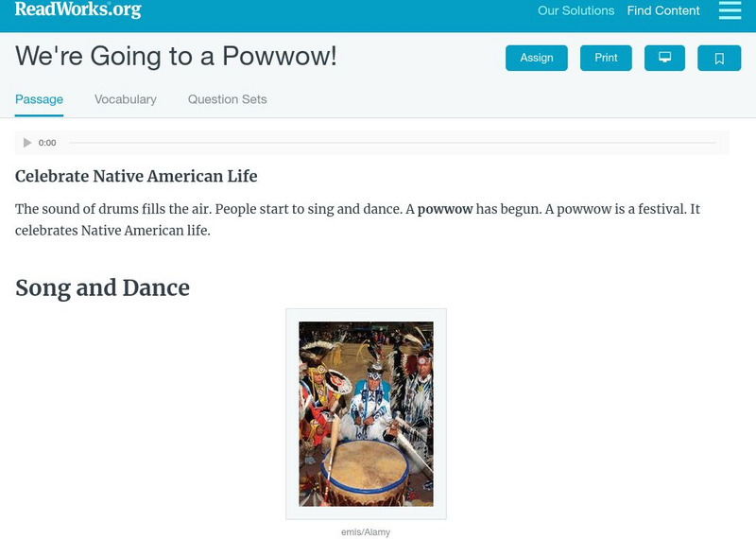
Task: Open the Find Content link
Action: [x=663, y=11]
